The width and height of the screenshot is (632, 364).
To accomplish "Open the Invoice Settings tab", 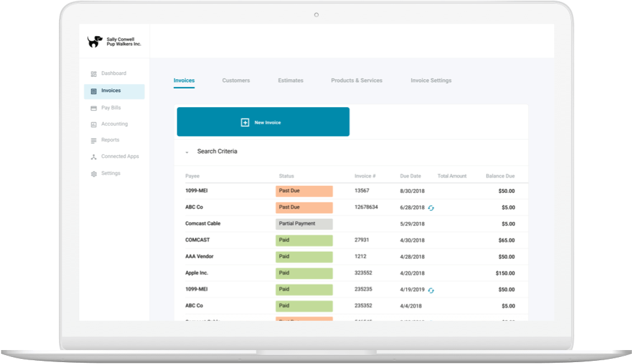I will click(431, 81).
